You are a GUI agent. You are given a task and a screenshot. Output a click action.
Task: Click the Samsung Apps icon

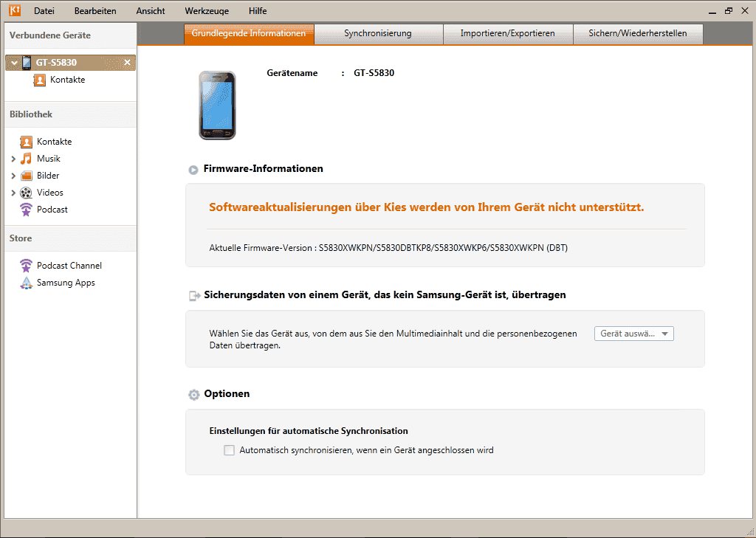[26, 283]
